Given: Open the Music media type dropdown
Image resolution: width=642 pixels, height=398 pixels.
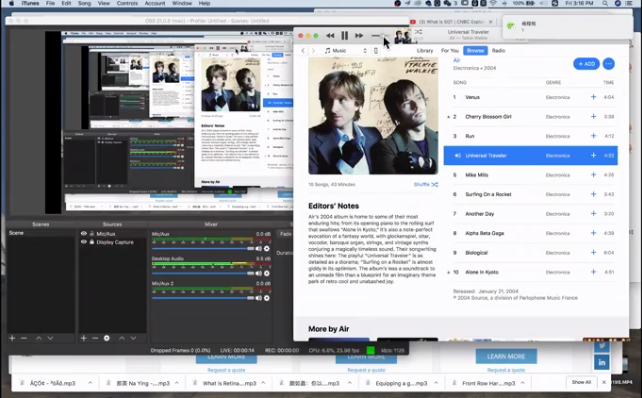Looking at the screenshot, I should 346,51.
